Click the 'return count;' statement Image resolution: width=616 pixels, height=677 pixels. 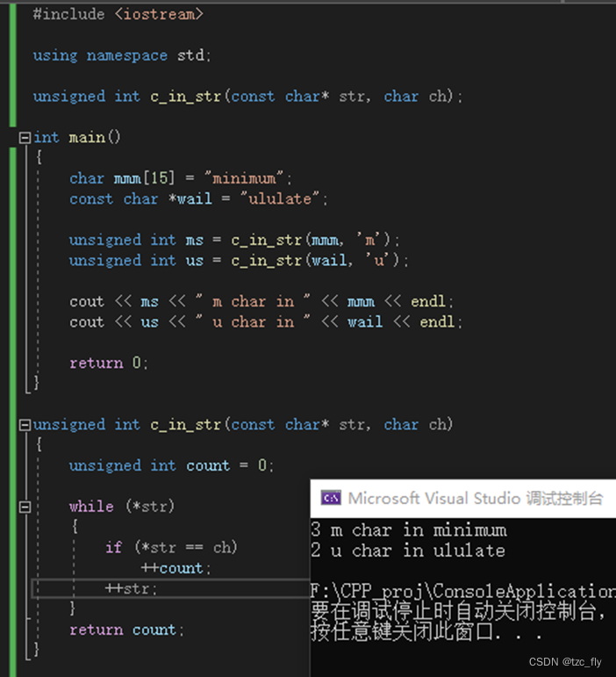[127, 630]
